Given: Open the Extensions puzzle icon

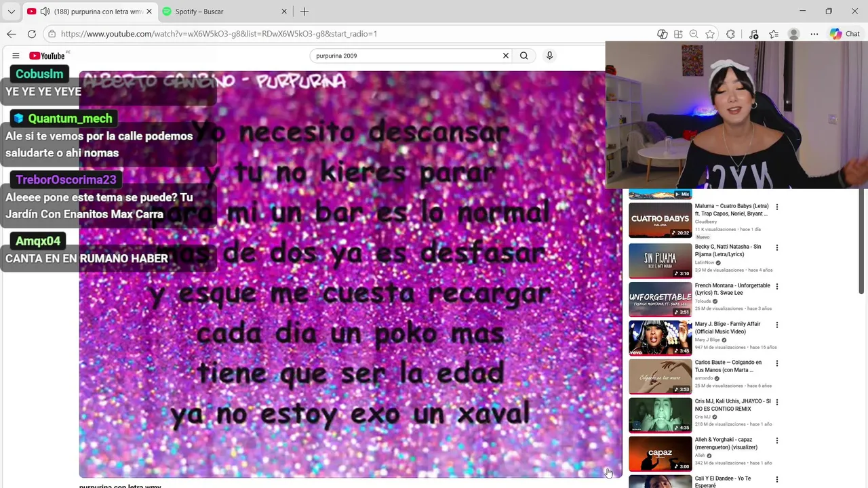Looking at the screenshot, I should tap(730, 34).
